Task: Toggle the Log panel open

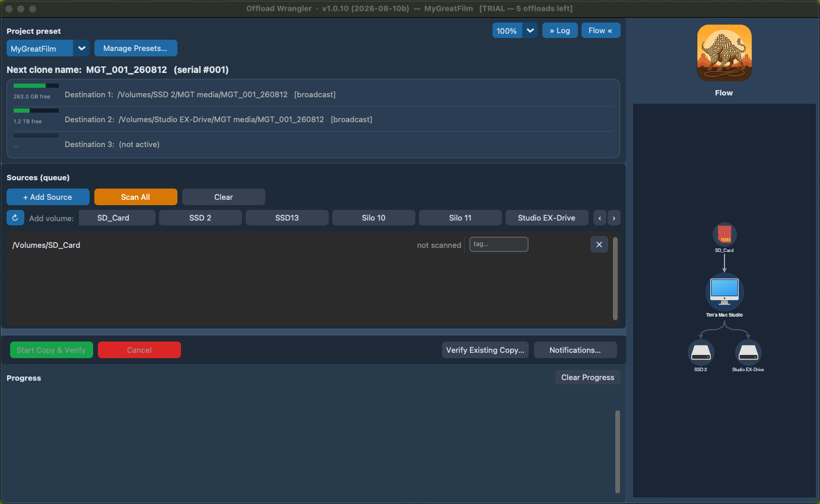Action: pos(560,30)
